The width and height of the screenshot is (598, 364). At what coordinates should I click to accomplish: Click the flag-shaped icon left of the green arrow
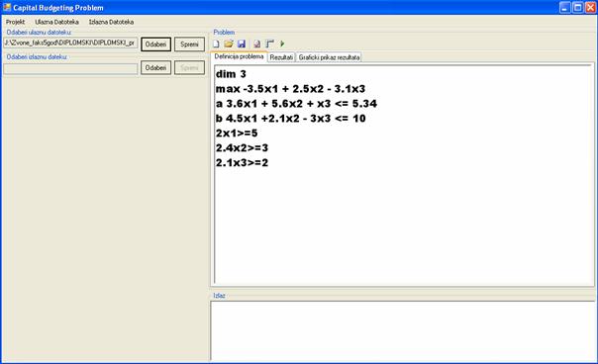point(270,44)
